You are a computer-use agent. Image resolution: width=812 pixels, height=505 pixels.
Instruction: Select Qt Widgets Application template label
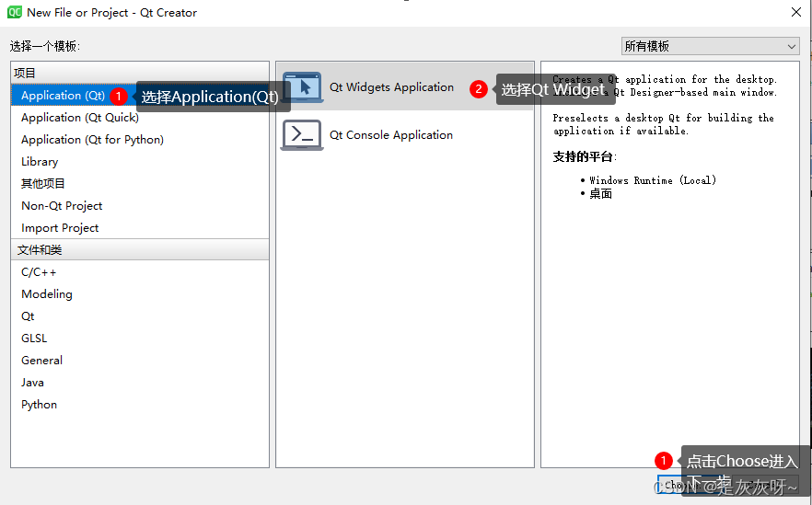(391, 87)
